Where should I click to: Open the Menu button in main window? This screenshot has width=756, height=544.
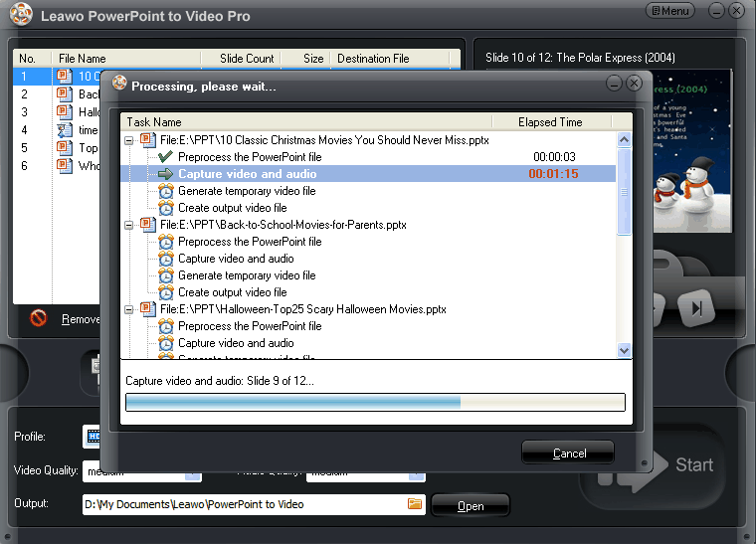(x=670, y=11)
